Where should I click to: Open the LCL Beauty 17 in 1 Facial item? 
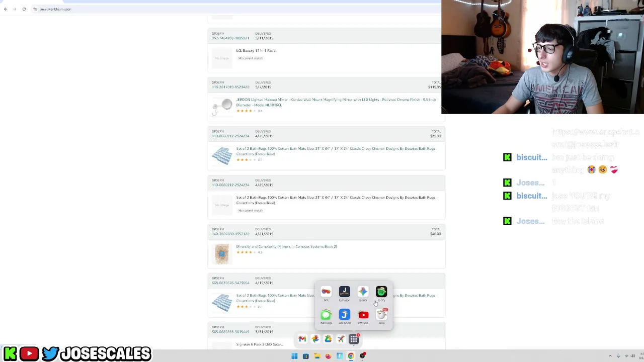[x=256, y=51]
